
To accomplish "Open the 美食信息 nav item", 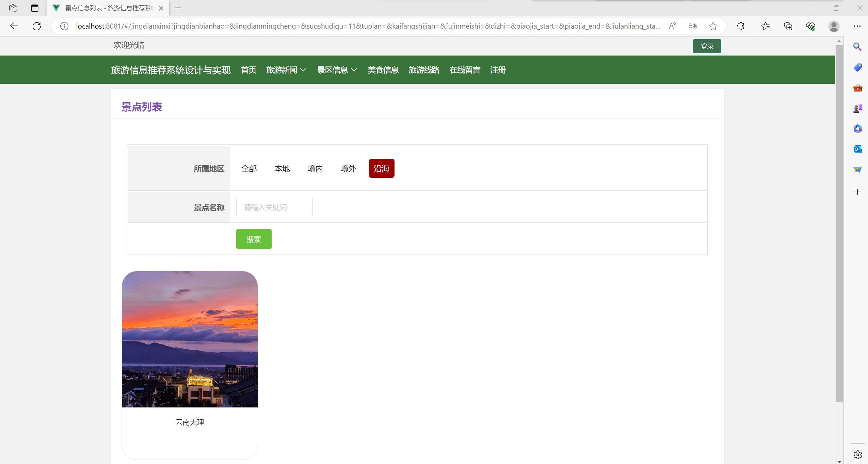I will pyautogui.click(x=383, y=70).
